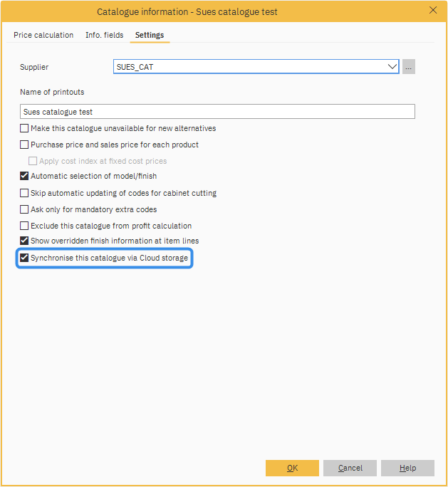This screenshot has height=487, width=448.
Task: Expand the Supplier dropdown arrow
Action: pos(392,67)
